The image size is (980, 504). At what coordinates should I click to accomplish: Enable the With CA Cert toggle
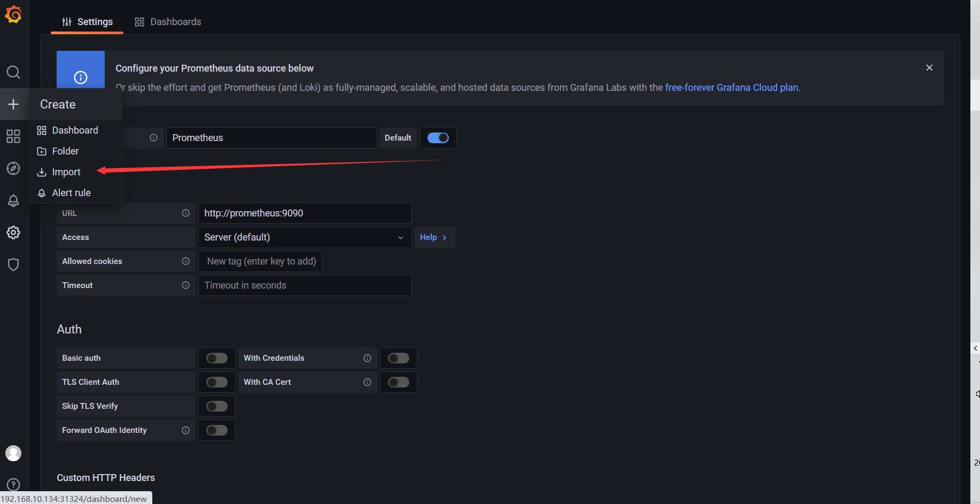coord(399,382)
